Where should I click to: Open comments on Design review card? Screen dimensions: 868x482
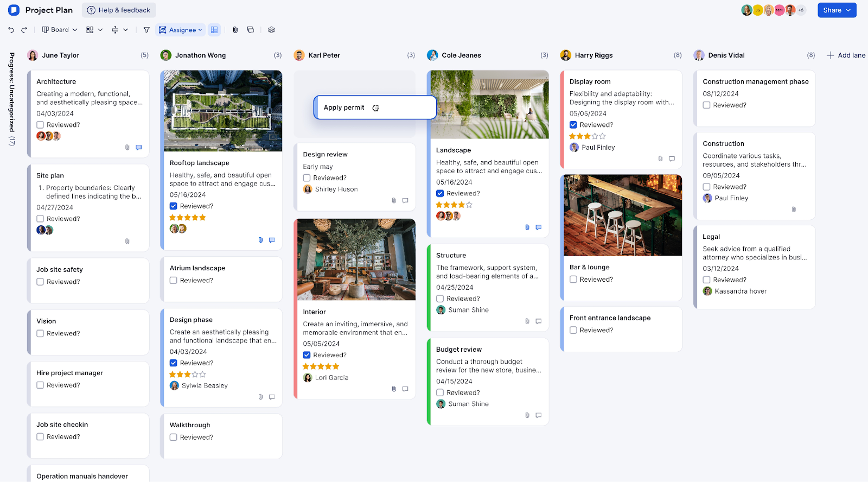tap(405, 200)
